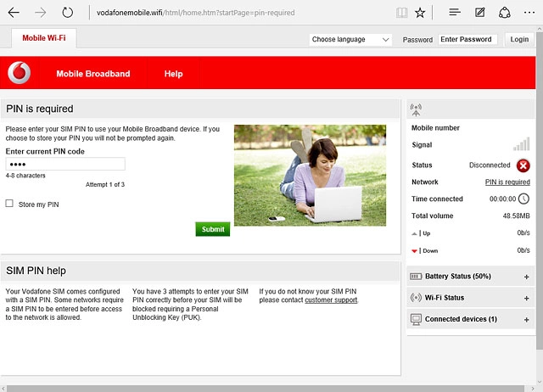543x392 pixels.
Task: Click the signal strength bars icon
Action: [521, 144]
